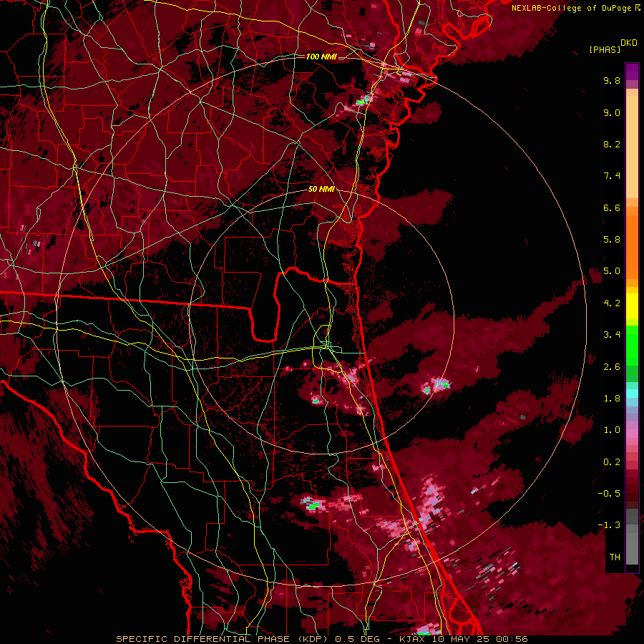Screen dimensions: 644x644
Task: Click the 9.8 value on color scale
Action: (612, 80)
